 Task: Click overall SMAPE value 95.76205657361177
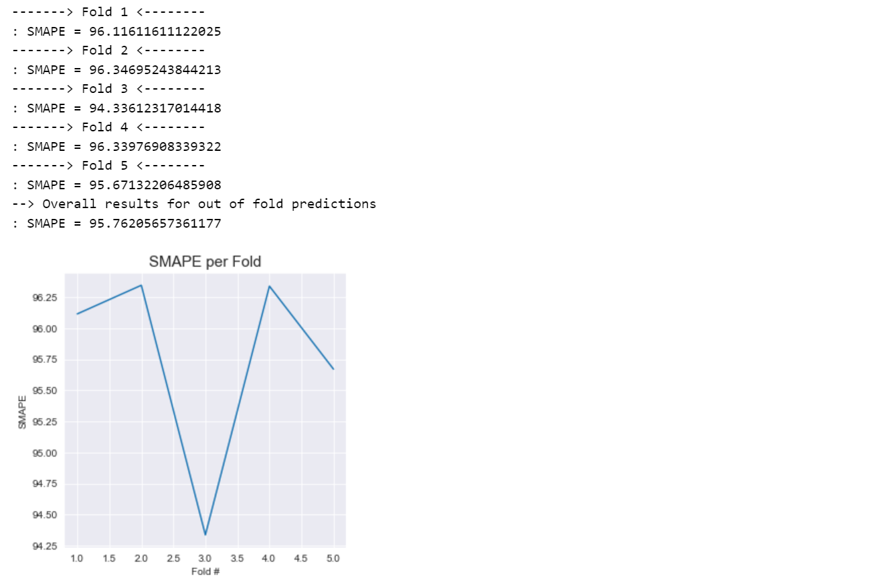point(155,224)
